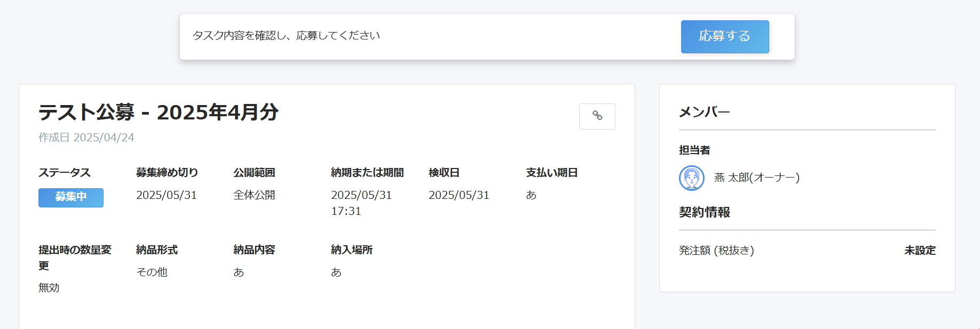Select the title テスト公募 - 2025年4月分
980x329 pixels.
pyautogui.click(x=159, y=112)
